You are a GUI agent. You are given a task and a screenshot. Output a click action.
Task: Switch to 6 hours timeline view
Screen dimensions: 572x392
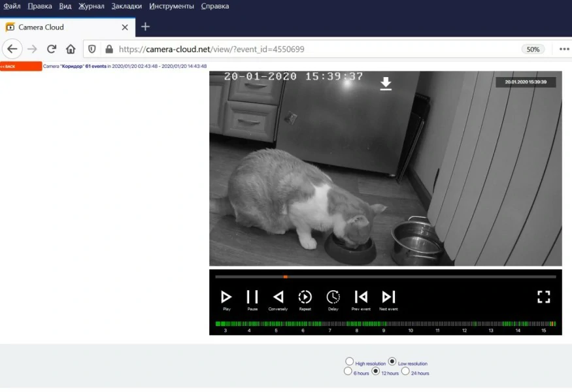348,371
